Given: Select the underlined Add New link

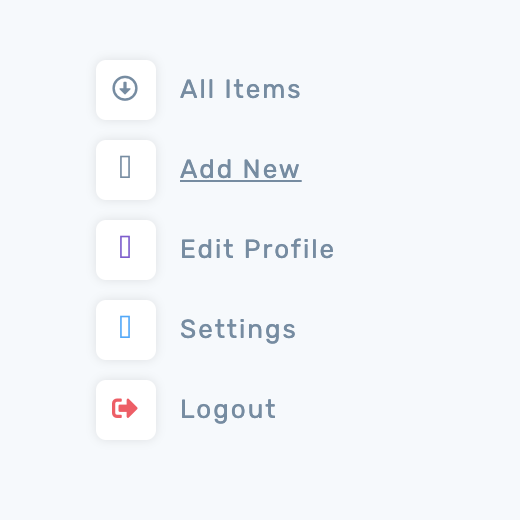Looking at the screenshot, I should [240, 169].
